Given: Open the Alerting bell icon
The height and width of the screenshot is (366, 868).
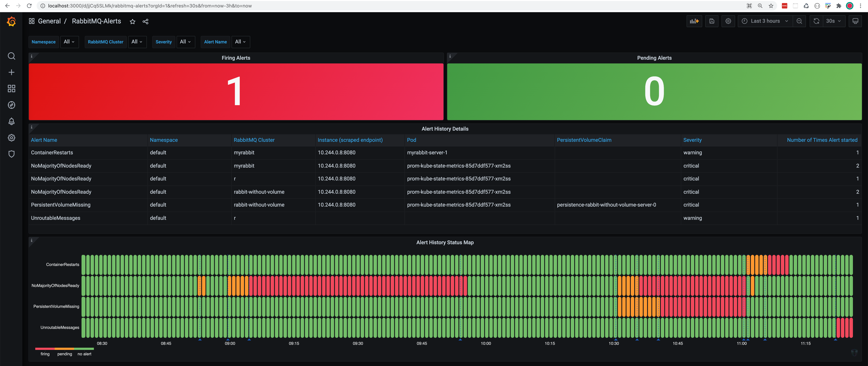Looking at the screenshot, I should pyautogui.click(x=12, y=121).
